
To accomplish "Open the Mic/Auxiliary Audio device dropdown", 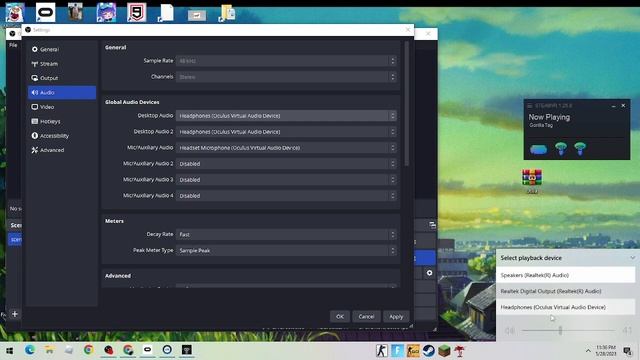I will [286, 148].
